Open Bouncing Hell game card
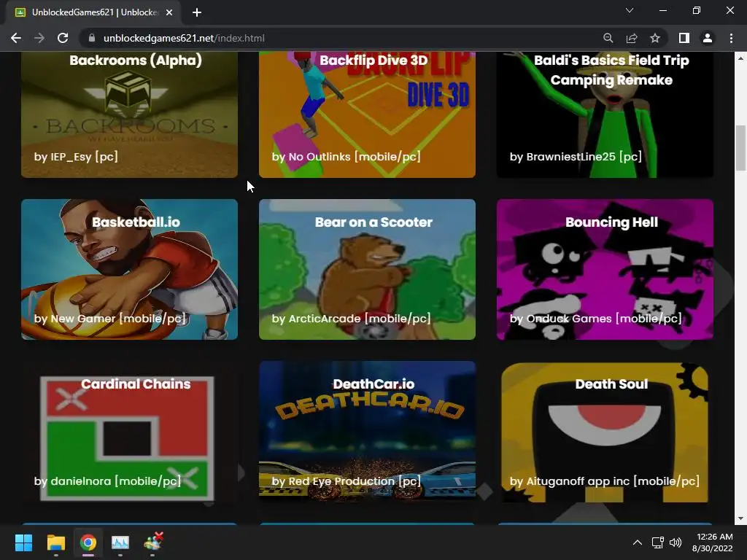 tap(605, 269)
